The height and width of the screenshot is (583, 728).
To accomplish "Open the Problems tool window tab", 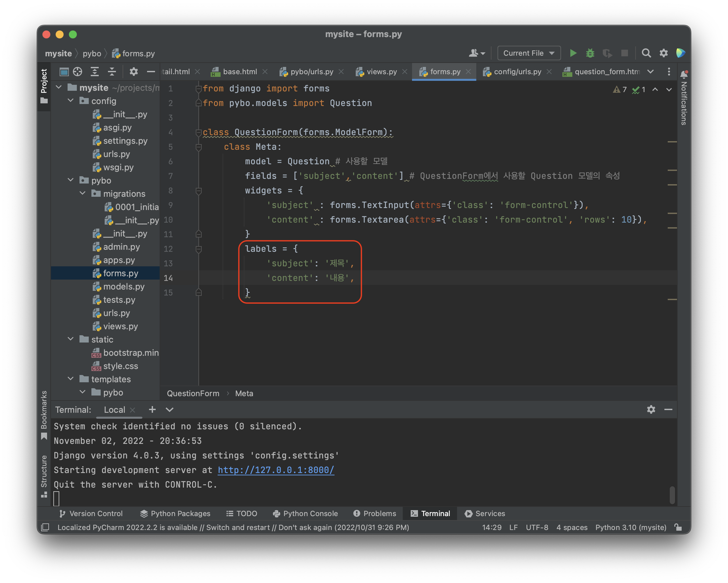I will tap(375, 513).
